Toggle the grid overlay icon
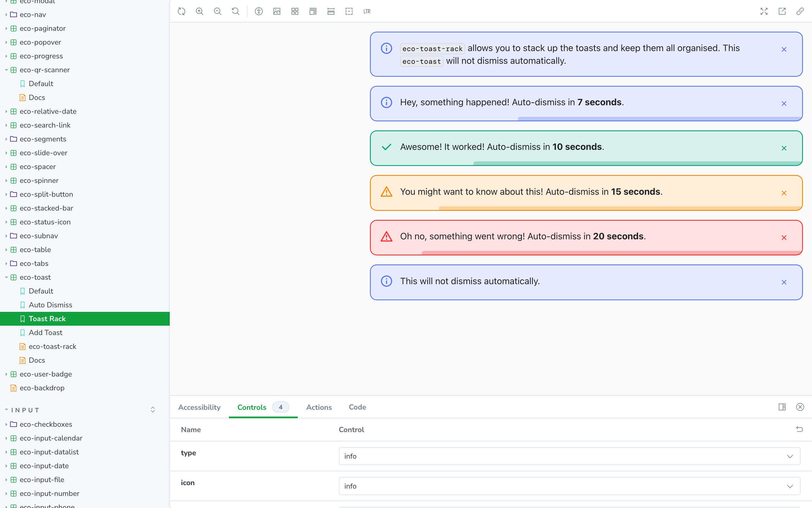Screen dimensions: 812x508 coord(295,11)
